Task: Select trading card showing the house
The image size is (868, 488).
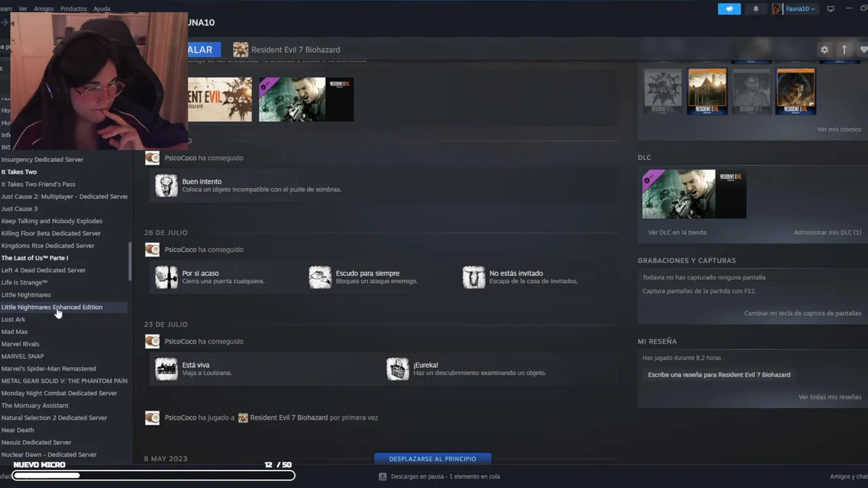Action: (707, 91)
